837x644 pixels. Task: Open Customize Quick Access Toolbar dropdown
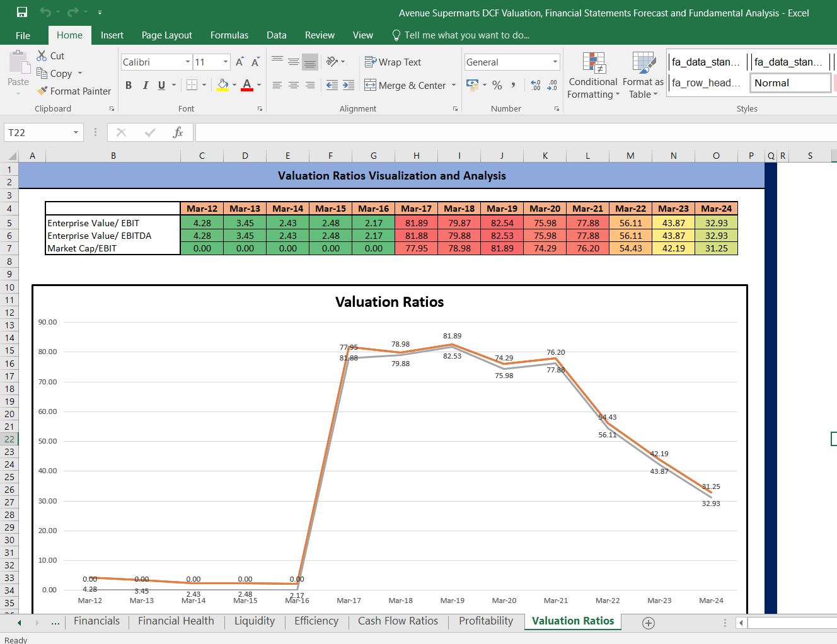click(100, 13)
